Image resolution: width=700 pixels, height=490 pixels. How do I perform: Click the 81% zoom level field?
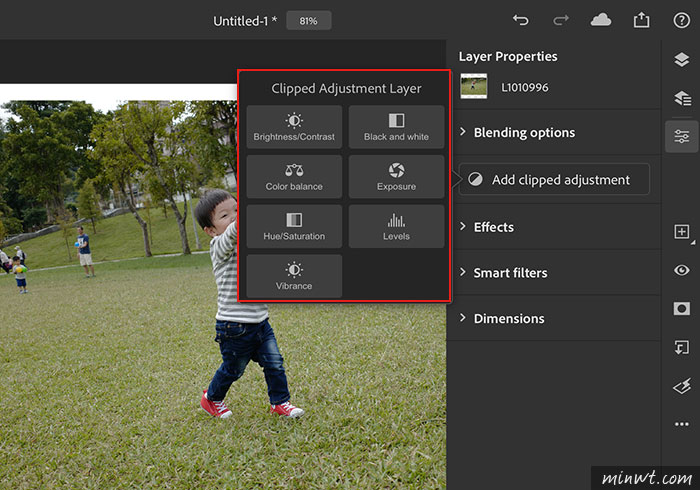tap(308, 21)
